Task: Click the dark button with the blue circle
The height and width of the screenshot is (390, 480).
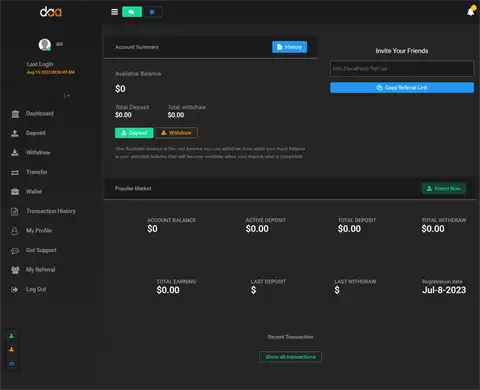Action: pos(152,12)
